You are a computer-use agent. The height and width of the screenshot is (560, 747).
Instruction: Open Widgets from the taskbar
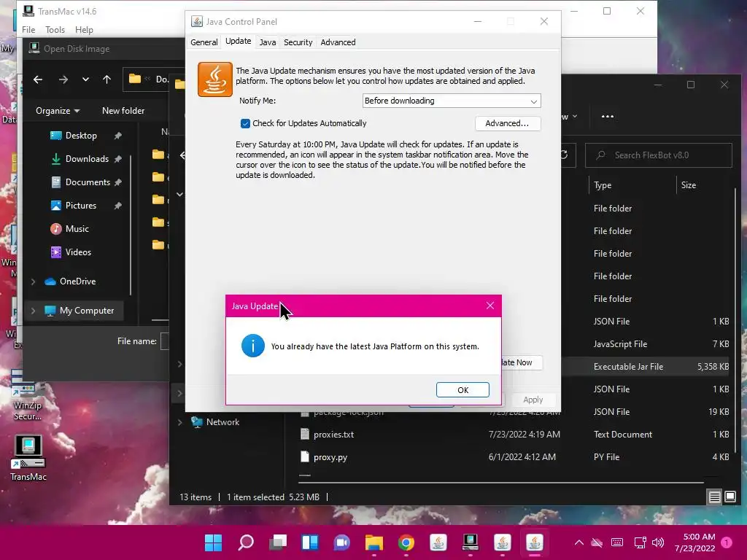tap(309, 542)
